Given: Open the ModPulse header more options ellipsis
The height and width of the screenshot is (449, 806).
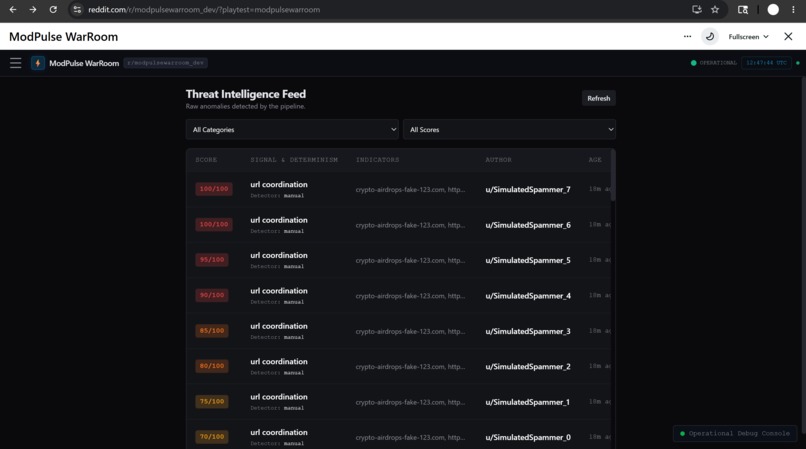Looking at the screenshot, I should [x=687, y=37].
